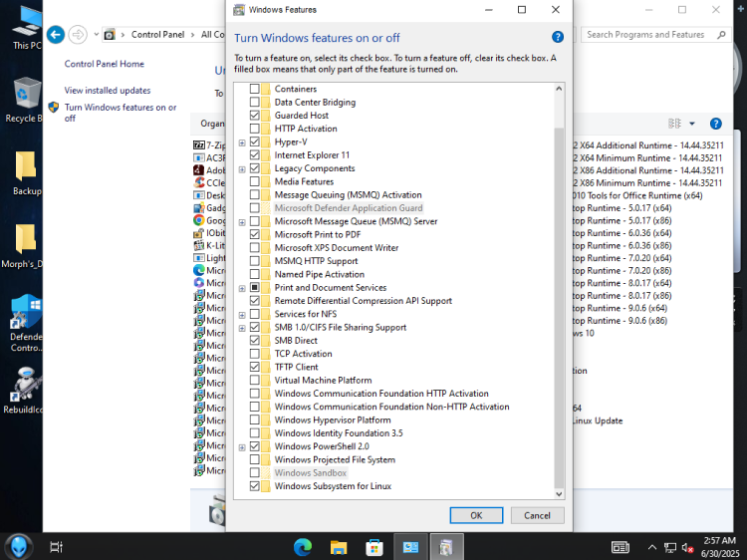The image size is (747, 560).
Task: Expand Services for NFS node
Action: (242, 315)
